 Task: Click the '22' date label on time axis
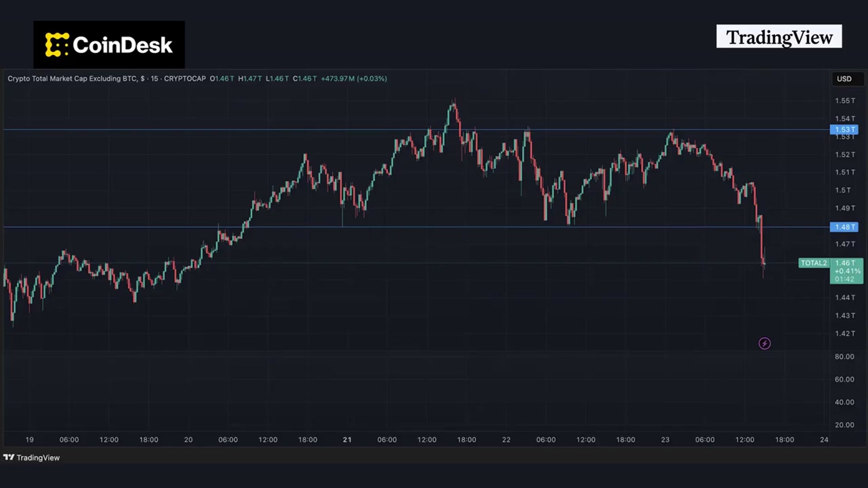[506, 440]
